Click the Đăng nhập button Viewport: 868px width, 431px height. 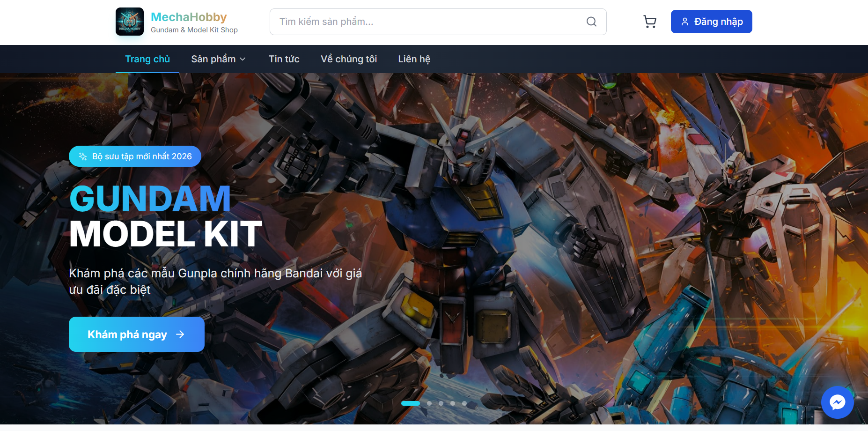click(x=711, y=21)
